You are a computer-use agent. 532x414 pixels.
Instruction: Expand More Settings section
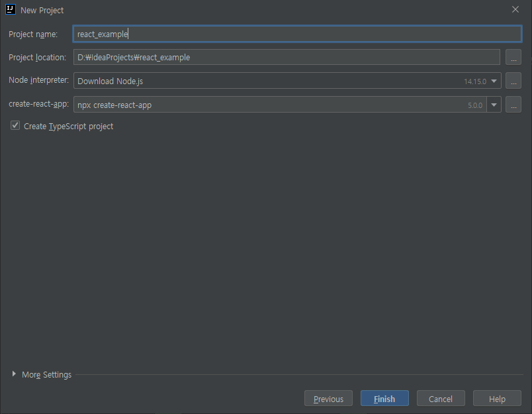[14, 374]
